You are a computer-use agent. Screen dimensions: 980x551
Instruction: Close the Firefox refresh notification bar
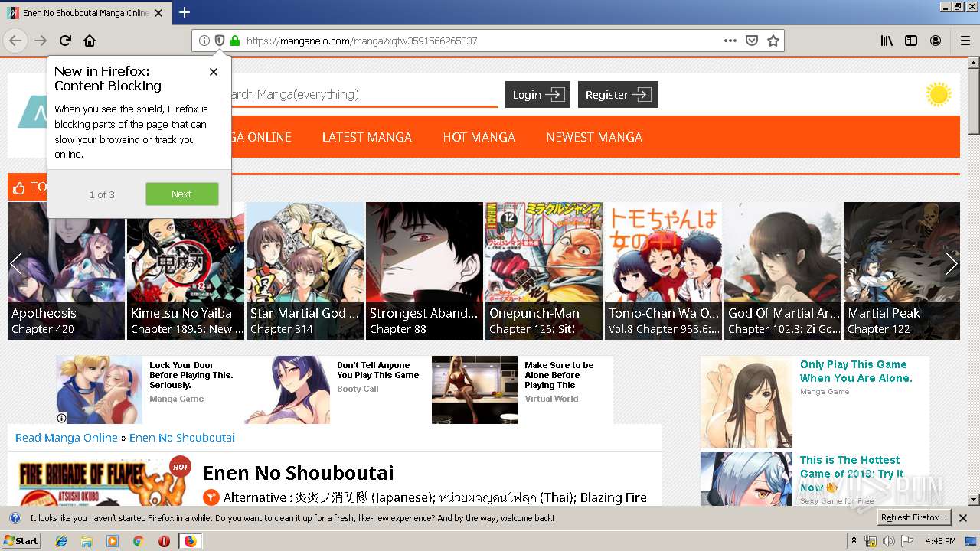coord(963,518)
